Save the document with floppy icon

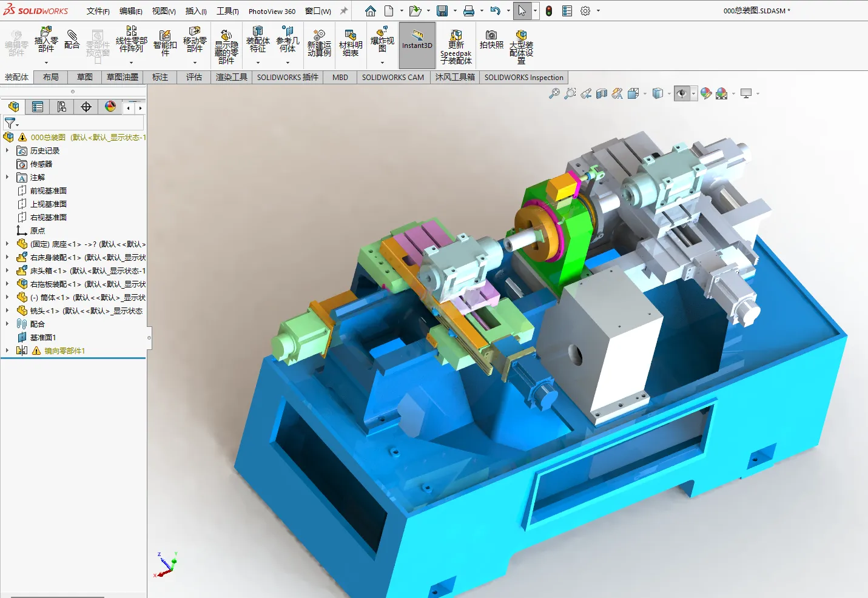442,11
